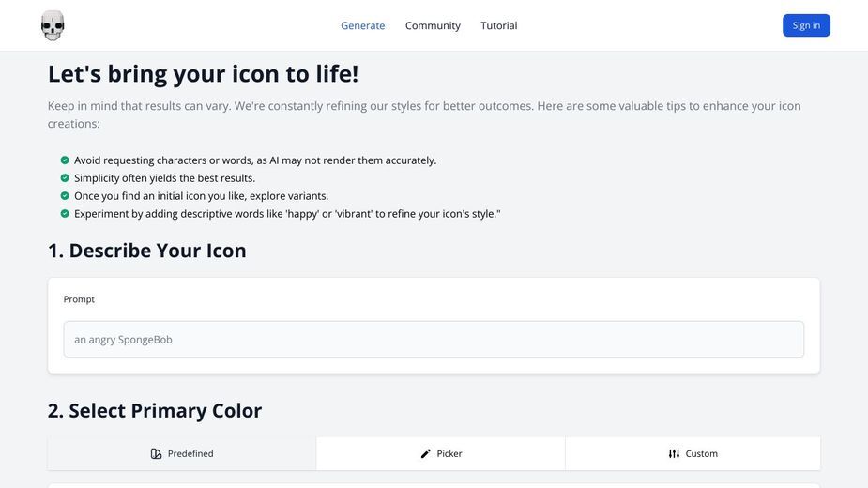Switch to the Custom color tab
868x488 pixels.
[693, 453]
